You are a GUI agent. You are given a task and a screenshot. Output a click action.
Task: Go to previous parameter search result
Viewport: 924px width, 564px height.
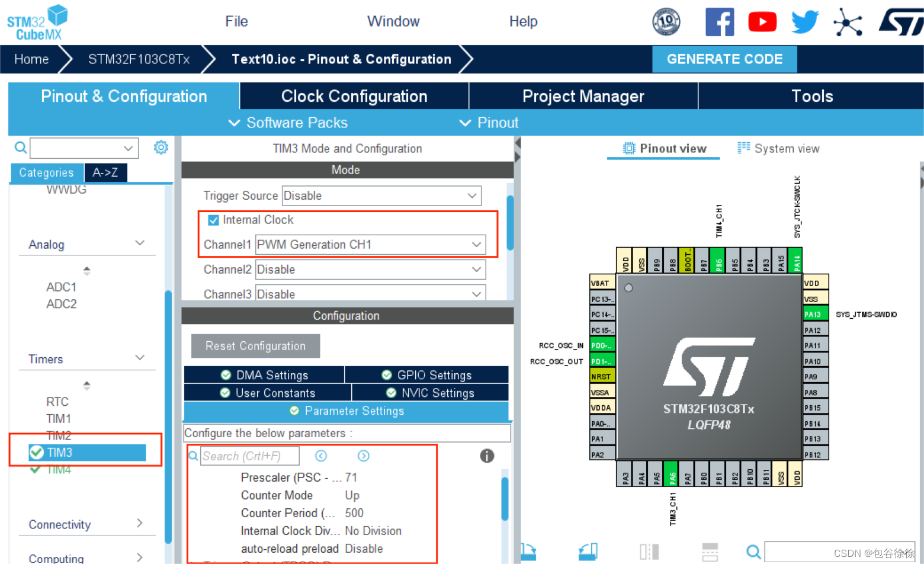click(321, 456)
